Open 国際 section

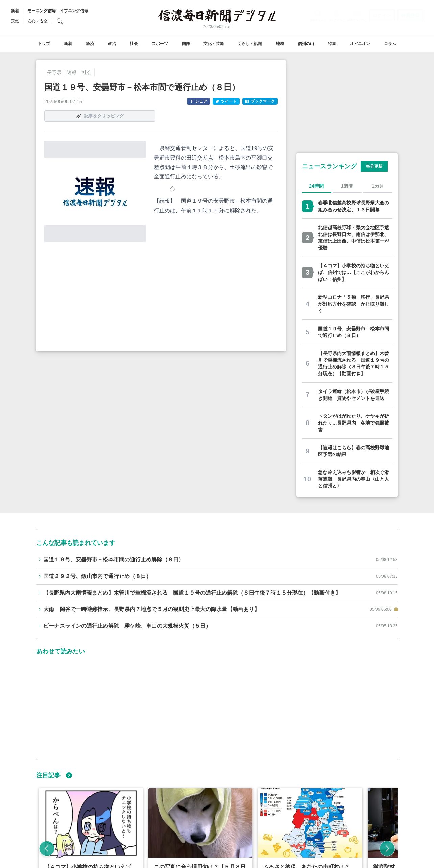point(186,44)
